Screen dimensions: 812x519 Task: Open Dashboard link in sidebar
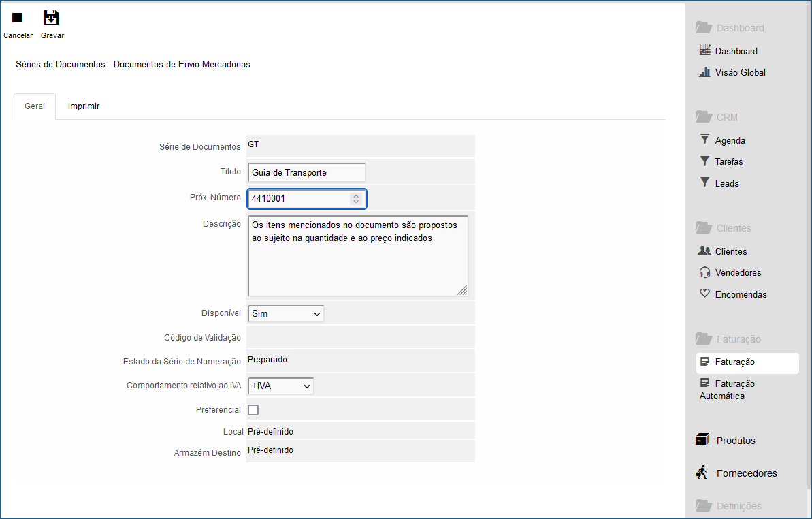coord(736,51)
